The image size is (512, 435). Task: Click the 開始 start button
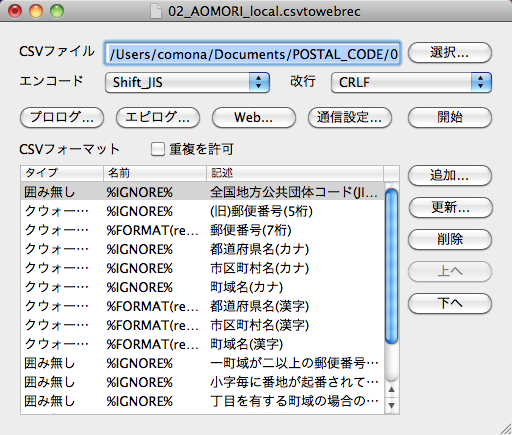450,117
